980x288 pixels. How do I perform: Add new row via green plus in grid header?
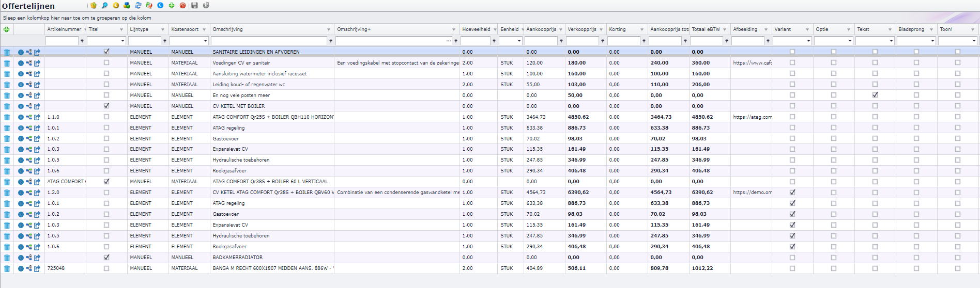pyautogui.click(x=7, y=29)
